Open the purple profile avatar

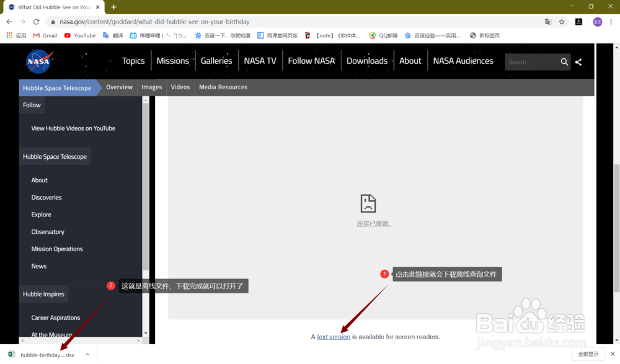598,22
